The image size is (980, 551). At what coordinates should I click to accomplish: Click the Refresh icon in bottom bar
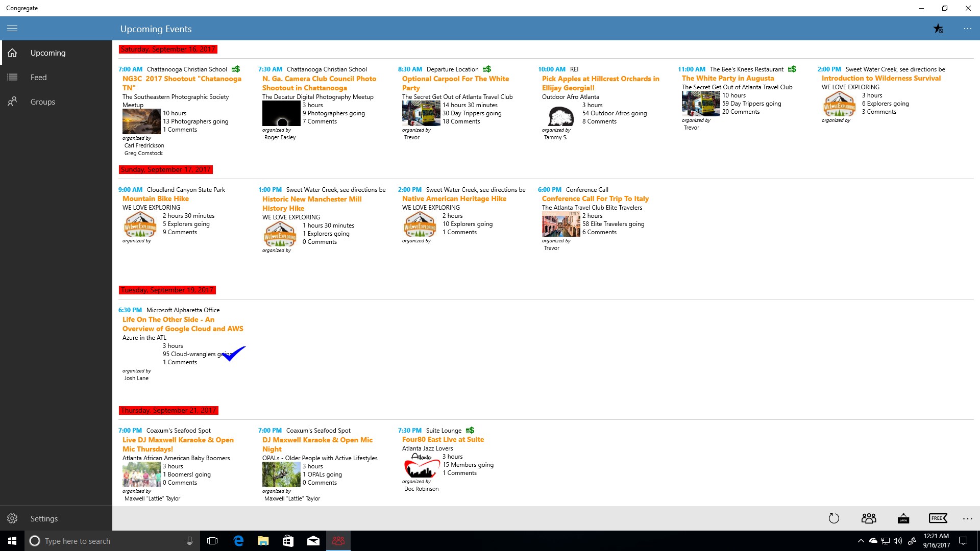[x=834, y=518]
